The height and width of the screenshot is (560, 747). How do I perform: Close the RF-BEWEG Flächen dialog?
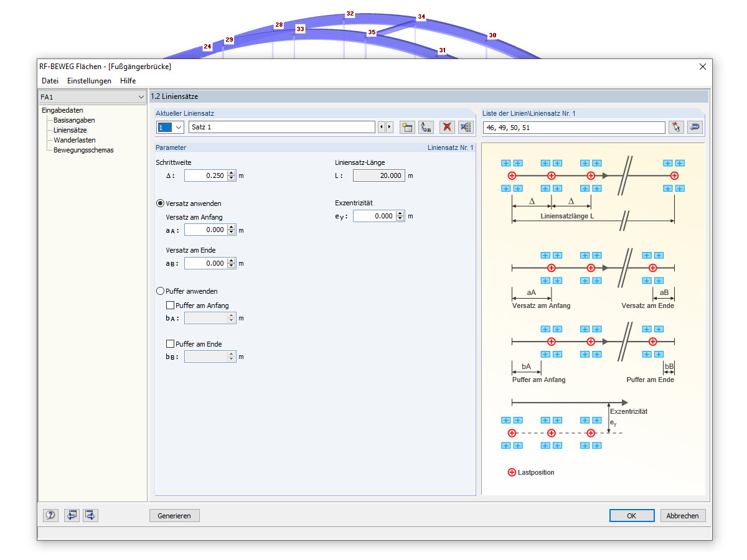[703, 67]
